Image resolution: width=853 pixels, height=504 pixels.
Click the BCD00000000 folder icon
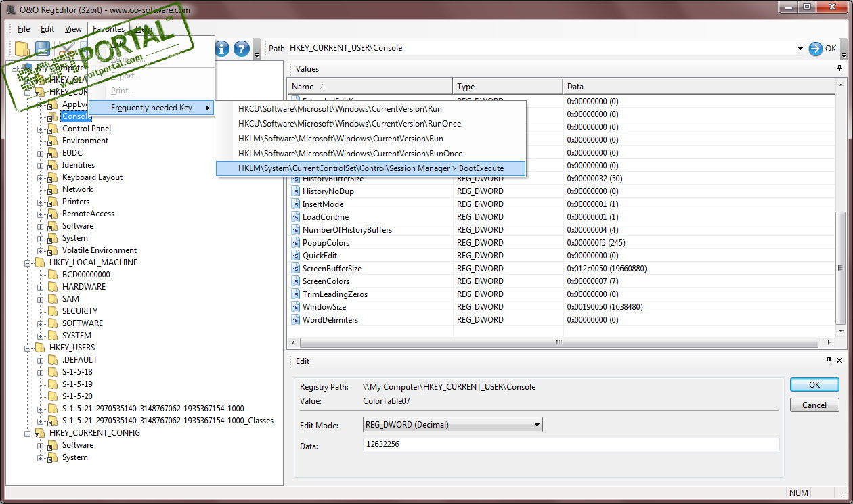[52, 275]
